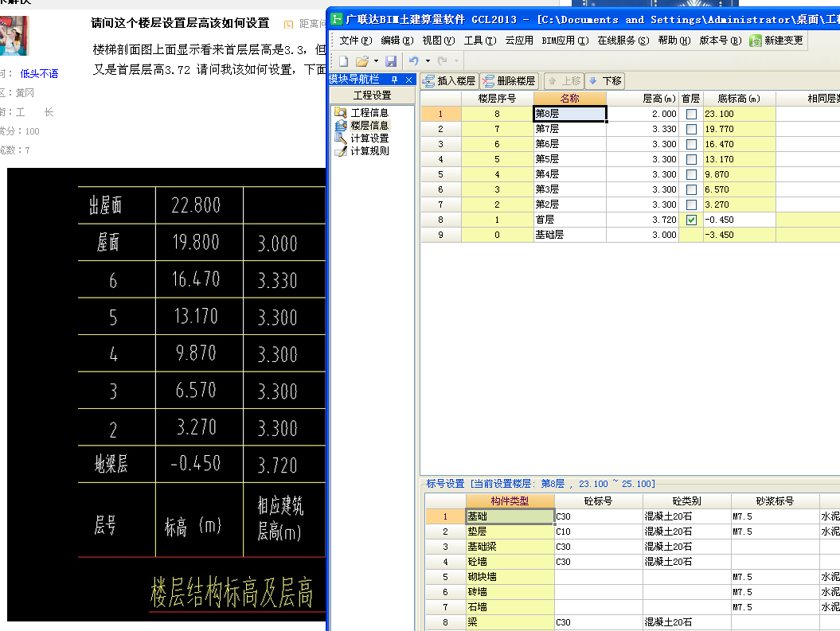The image size is (840, 631).
Task: Open the Redo history dropdown arrow
Action: pos(456,61)
